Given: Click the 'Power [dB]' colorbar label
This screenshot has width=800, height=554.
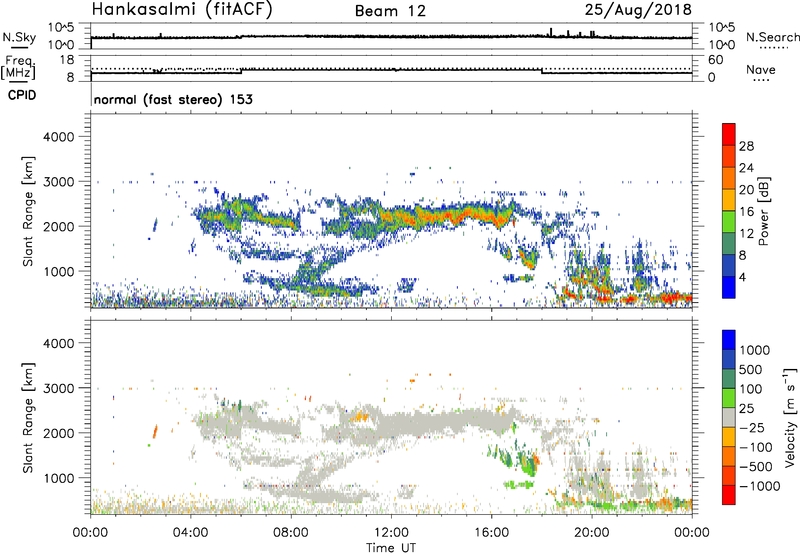Looking at the screenshot, I should 763,211.
